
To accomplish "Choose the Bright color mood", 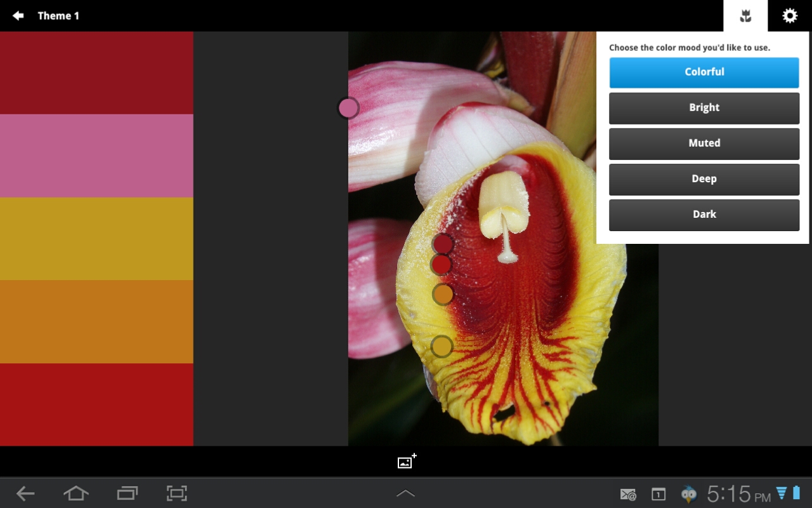I will tap(704, 108).
